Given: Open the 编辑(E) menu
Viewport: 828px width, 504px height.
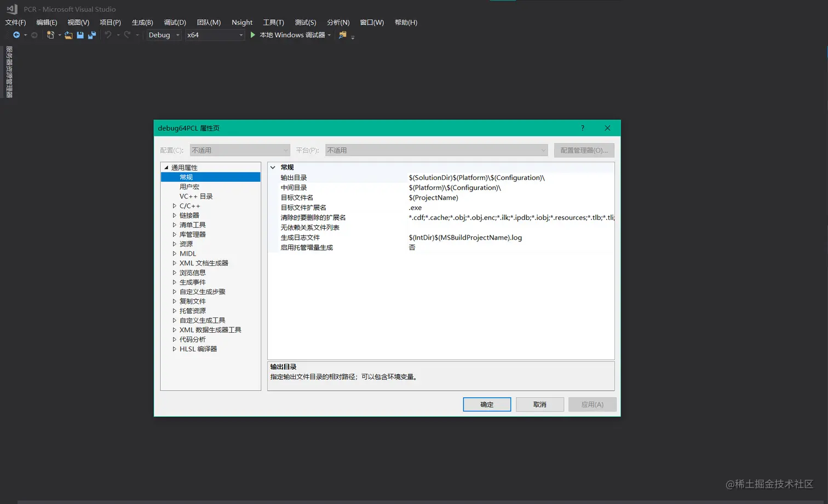Looking at the screenshot, I should pos(47,22).
